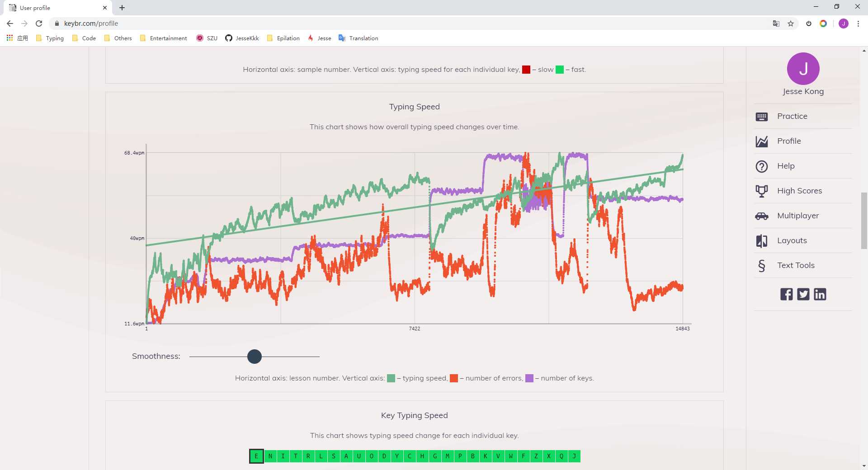Click the Chrome profile avatar J
868x470 pixels.
[843, 23]
